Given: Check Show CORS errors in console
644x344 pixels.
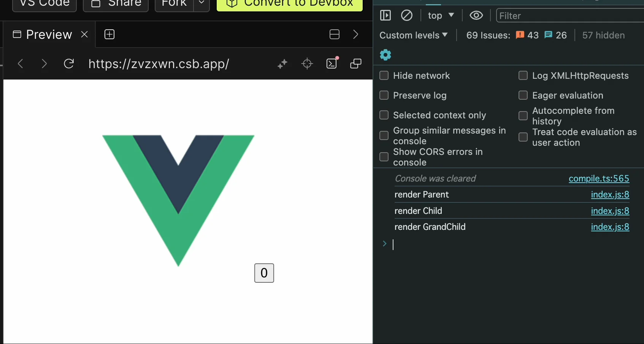Looking at the screenshot, I should click(x=384, y=157).
